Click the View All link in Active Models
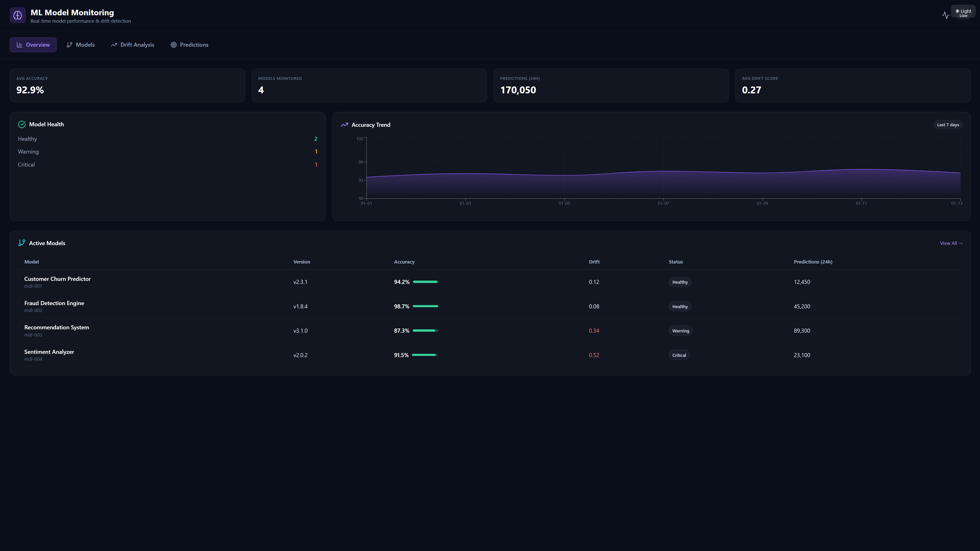 (x=951, y=243)
